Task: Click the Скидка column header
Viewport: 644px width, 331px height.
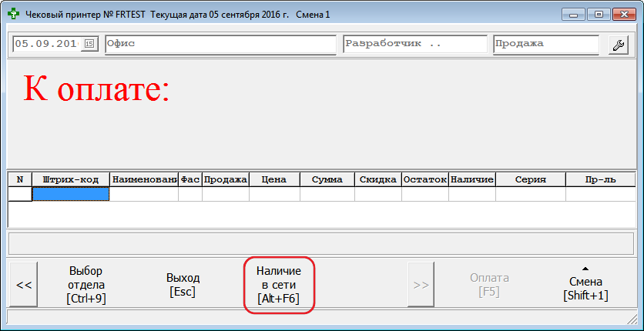Action: pos(378,179)
